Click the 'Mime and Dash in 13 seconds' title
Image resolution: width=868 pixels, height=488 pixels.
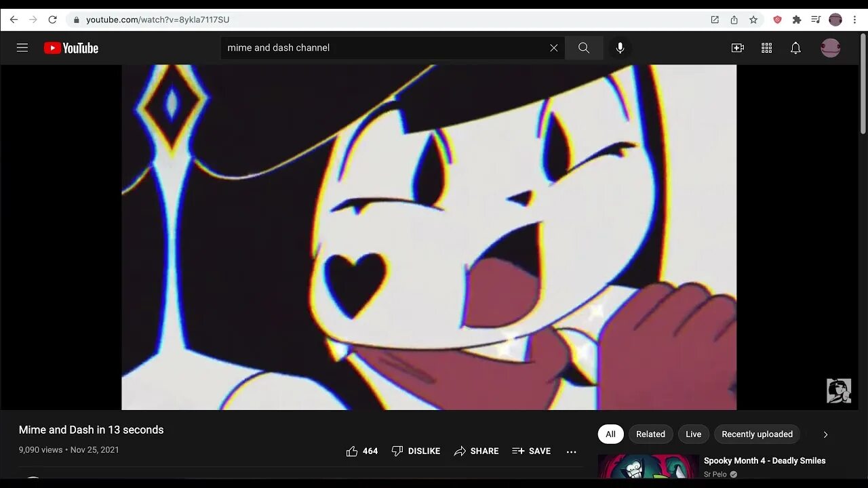91,430
